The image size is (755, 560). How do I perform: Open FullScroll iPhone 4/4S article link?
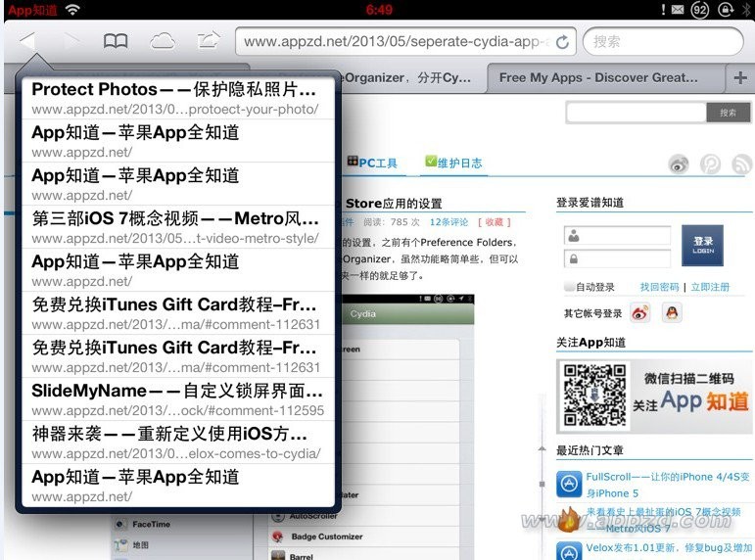(x=668, y=485)
